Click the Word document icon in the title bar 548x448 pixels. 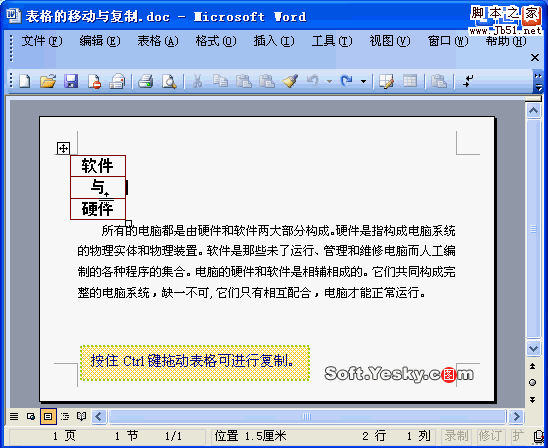[13, 16]
